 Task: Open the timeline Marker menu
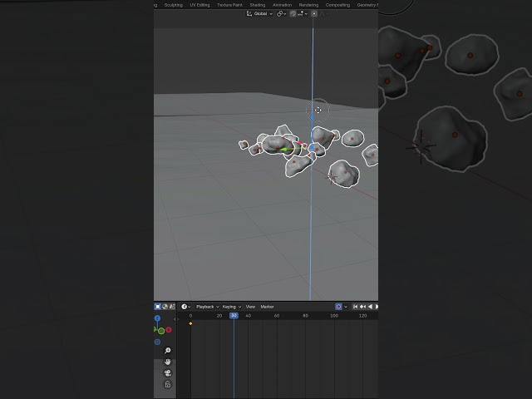267,307
